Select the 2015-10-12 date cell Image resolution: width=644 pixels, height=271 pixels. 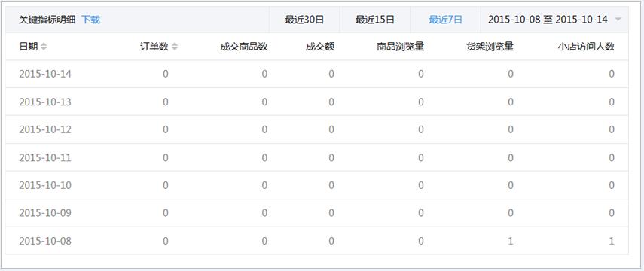45,129
